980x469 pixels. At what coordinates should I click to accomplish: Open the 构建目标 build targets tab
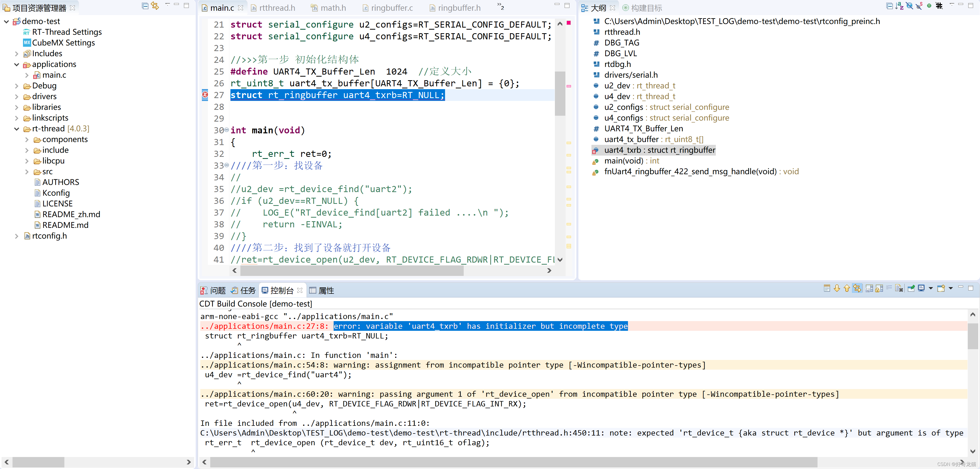pyautogui.click(x=642, y=8)
